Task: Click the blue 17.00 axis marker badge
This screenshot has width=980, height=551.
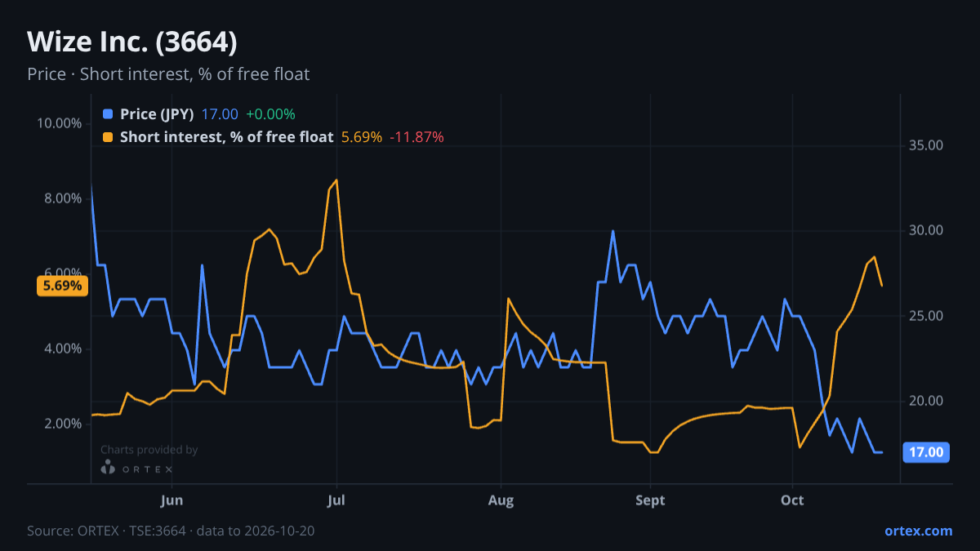Action: pyautogui.click(x=926, y=452)
